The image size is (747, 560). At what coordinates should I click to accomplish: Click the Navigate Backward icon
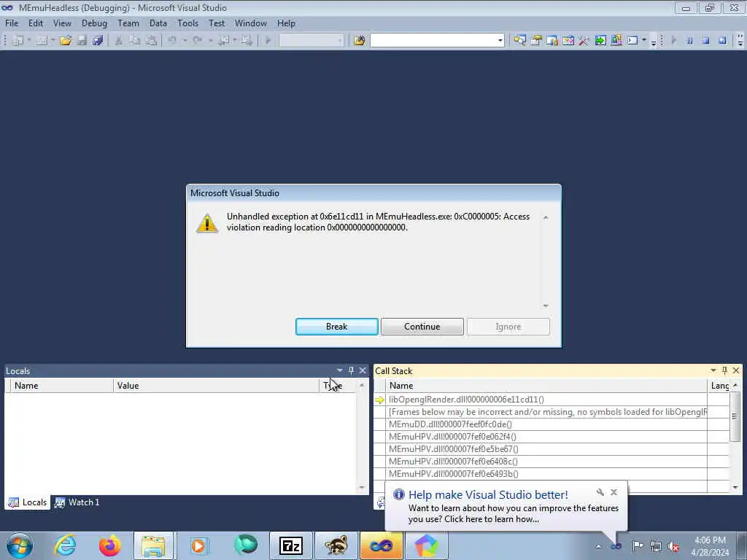coord(223,41)
